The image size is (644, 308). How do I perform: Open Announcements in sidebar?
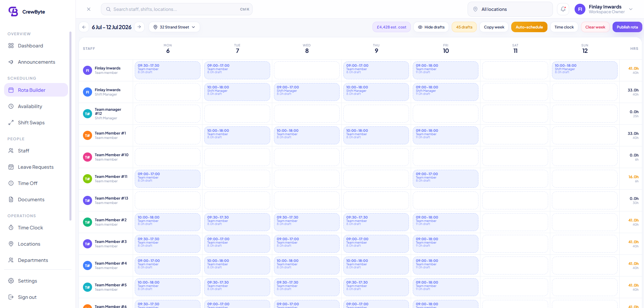pos(36,62)
